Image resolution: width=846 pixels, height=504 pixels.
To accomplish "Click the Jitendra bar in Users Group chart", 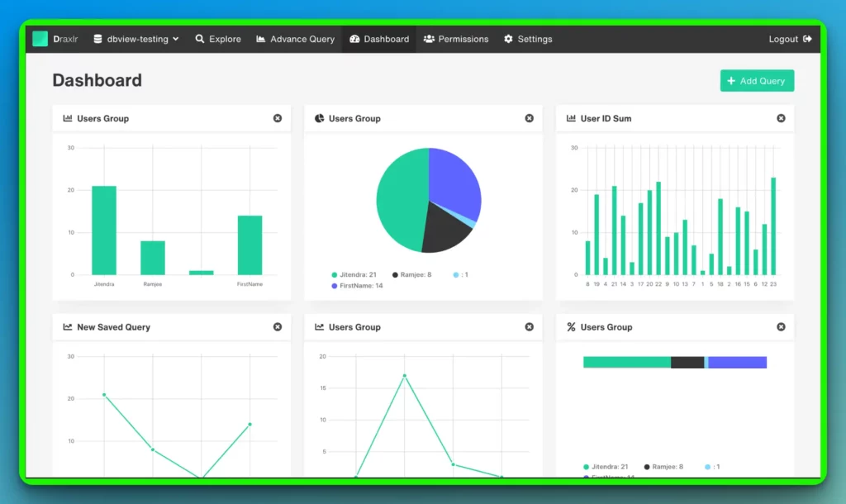I will coord(104,231).
